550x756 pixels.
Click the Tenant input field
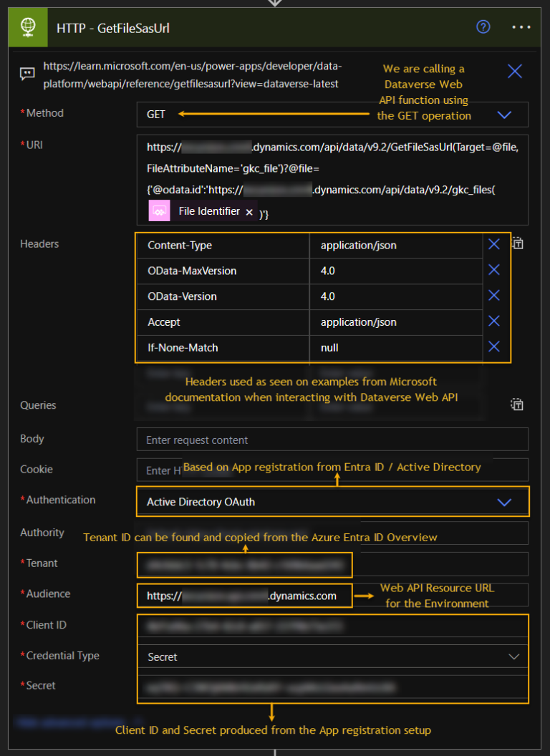click(243, 565)
